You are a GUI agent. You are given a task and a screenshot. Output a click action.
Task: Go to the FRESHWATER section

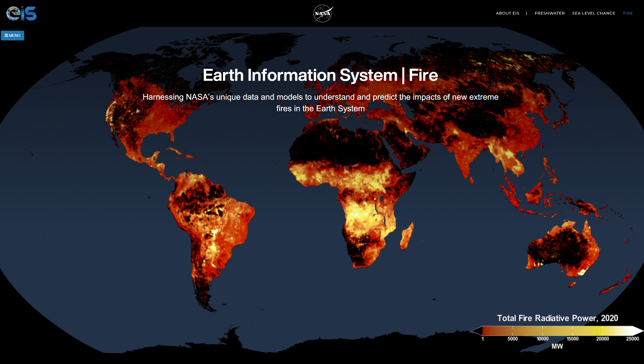(550, 13)
